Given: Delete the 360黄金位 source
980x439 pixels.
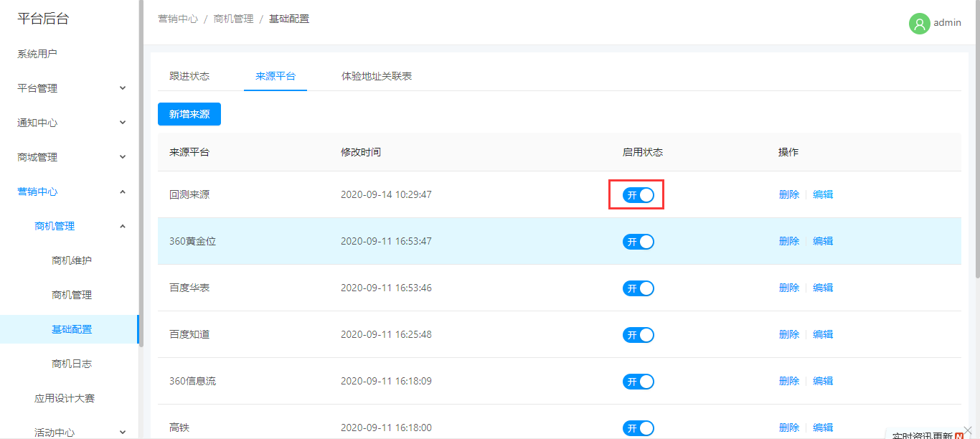Looking at the screenshot, I should (x=789, y=241).
